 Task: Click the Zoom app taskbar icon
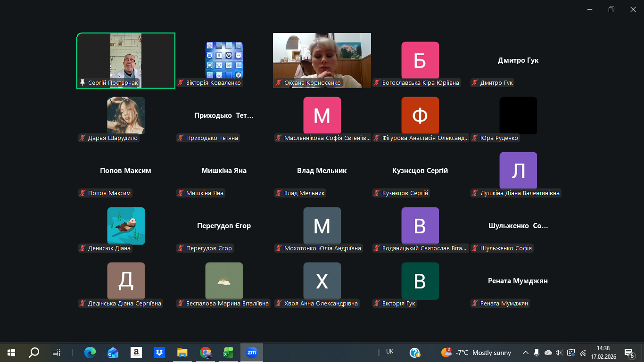[252, 352]
